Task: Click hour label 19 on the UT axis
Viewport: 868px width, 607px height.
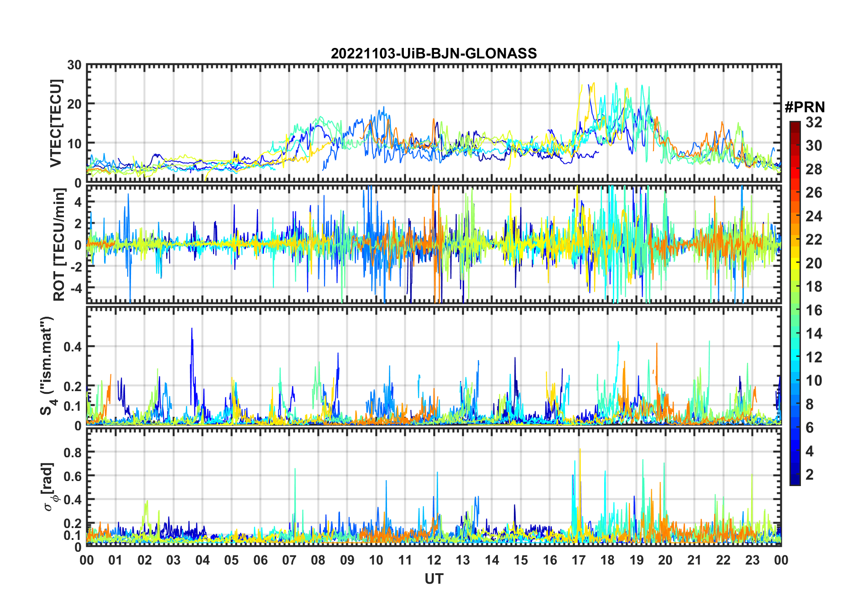Action: 637,560
